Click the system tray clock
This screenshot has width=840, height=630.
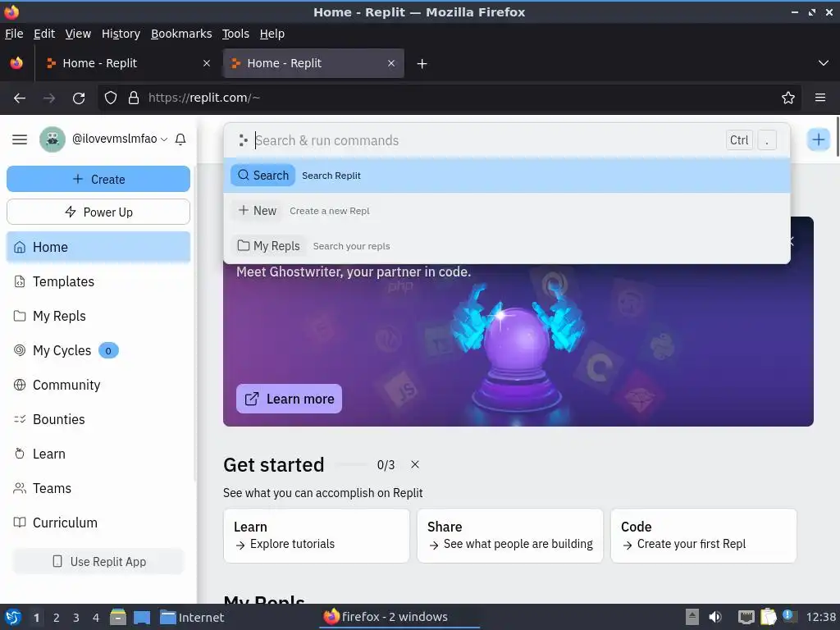tap(820, 617)
